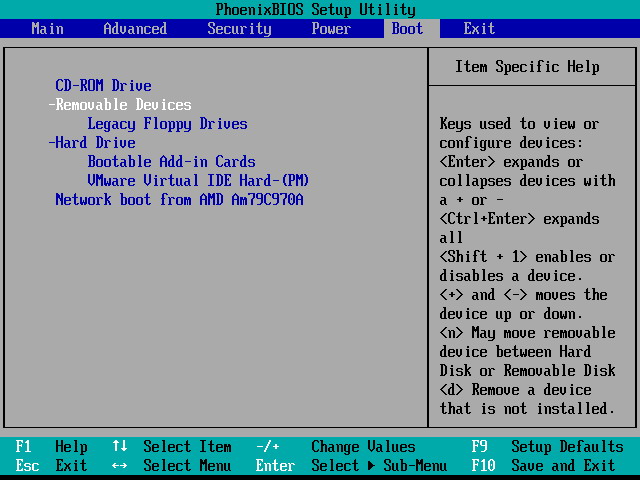The height and width of the screenshot is (480, 640).
Task: Click help text "<Shift + 1> enables or"
Action: (527, 257)
